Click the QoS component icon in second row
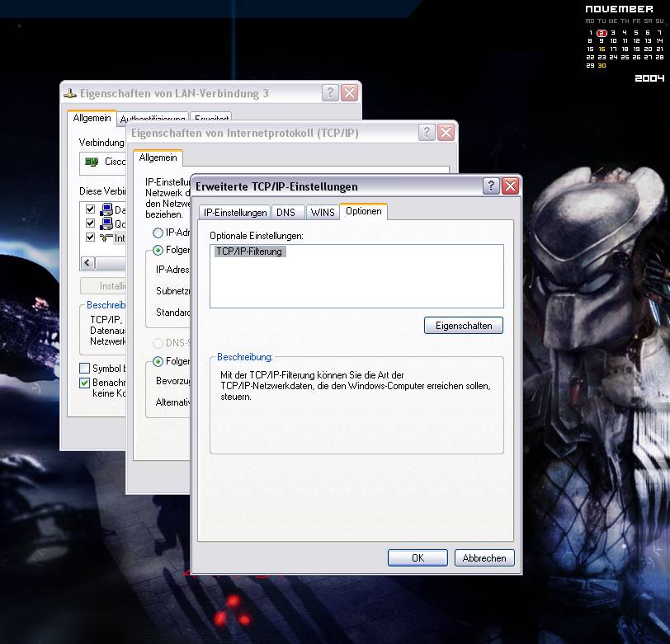Image resolution: width=670 pixels, height=644 pixels. [106, 223]
